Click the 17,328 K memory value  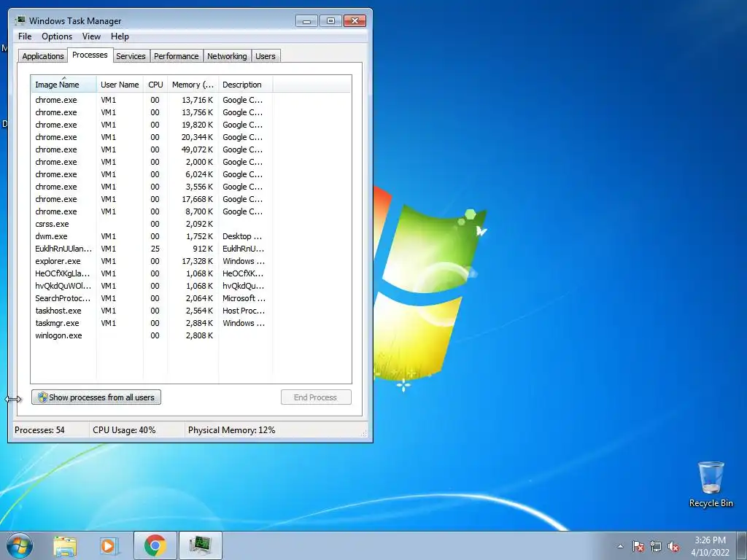click(x=197, y=261)
